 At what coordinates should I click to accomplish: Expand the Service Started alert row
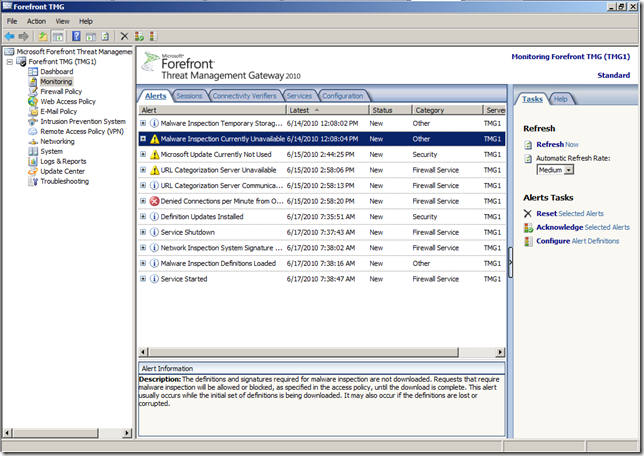[143, 279]
